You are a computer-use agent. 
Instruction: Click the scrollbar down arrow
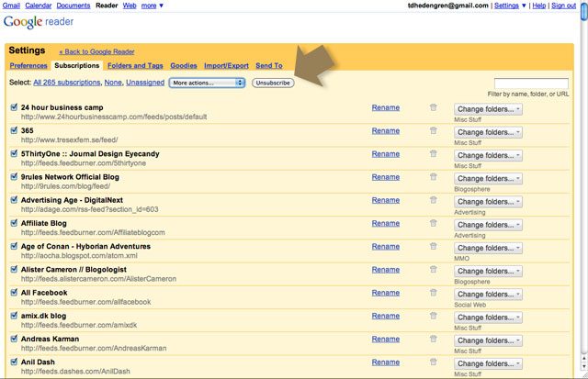coord(584,367)
